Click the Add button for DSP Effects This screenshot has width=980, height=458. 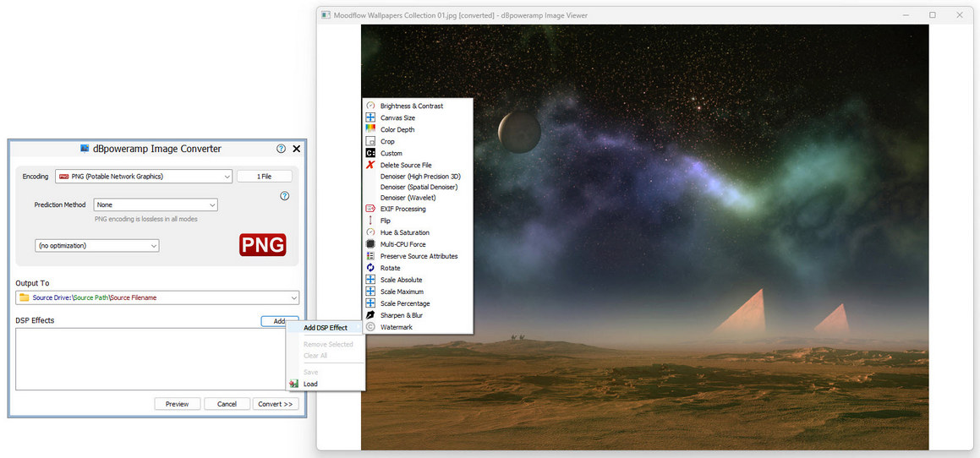click(279, 321)
